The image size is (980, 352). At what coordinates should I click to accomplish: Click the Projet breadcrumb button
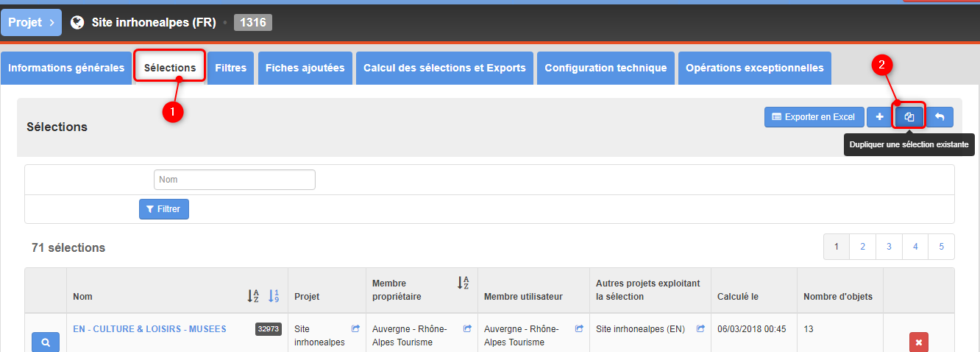pos(31,23)
